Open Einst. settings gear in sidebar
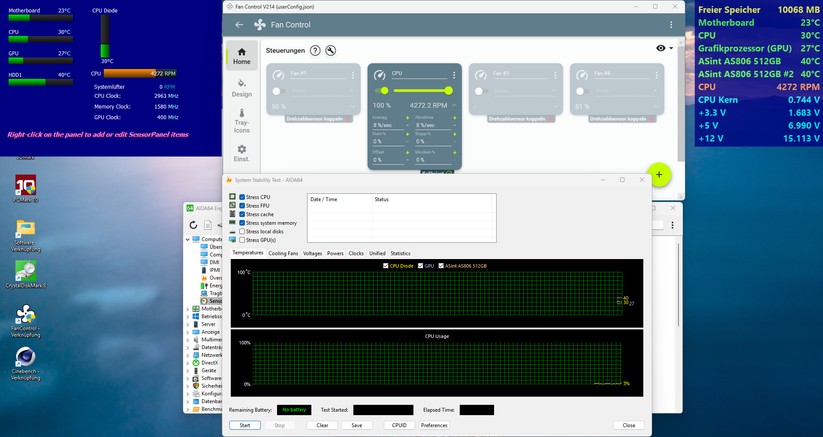The image size is (823, 437). pos(241,152)
